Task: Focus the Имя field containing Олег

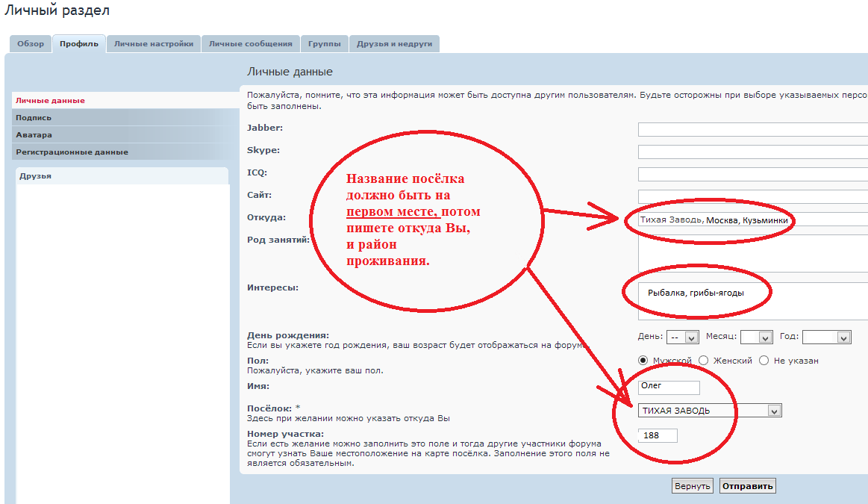Action: [669, 387]
